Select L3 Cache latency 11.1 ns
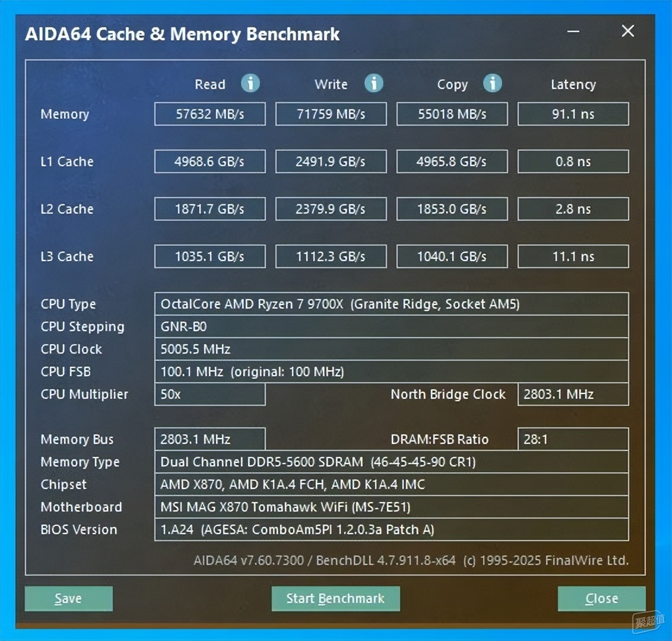The height and width of the screenshot is (641, 672). [x=573, y=256]
